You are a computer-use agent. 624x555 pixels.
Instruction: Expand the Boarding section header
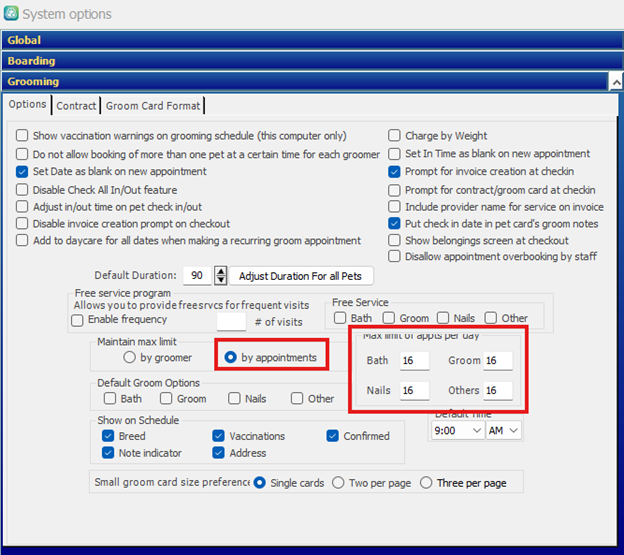click(312, 61)
